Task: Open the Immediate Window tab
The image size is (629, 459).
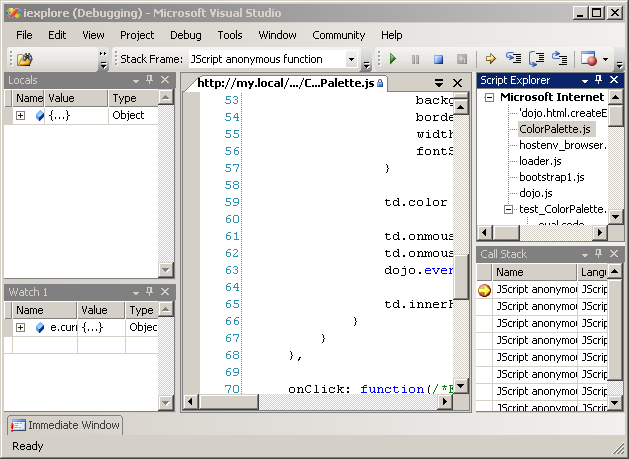Action: [x=65, y=425]
